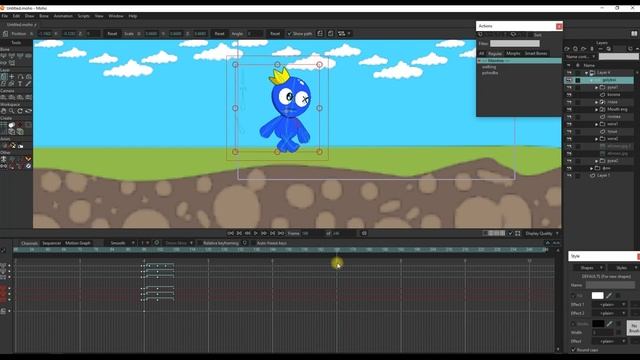Screen dimensions: 640x360
Task: Toggle visibility of Mouth eng layer
Action: pyautogui.click(x=569, y=109)
